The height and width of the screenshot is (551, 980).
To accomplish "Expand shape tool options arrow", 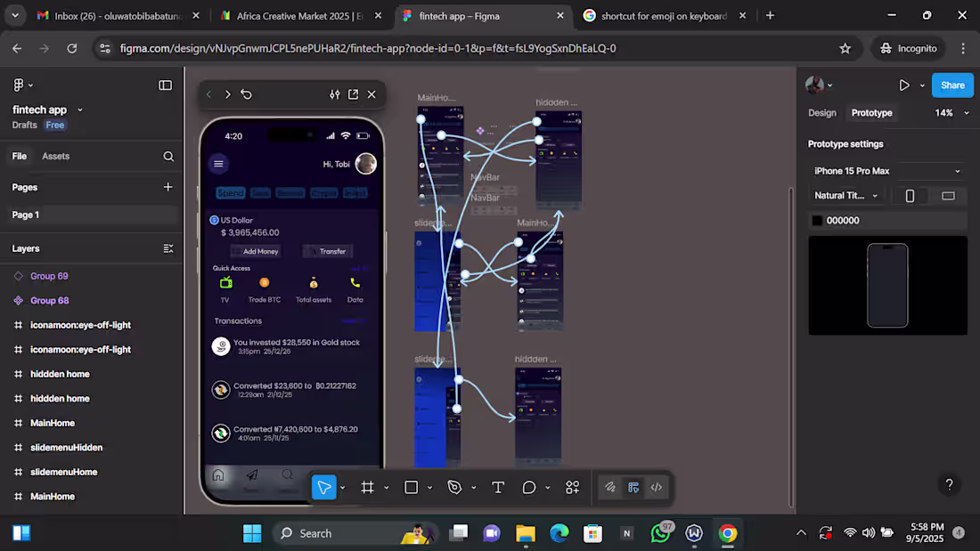I will click(x=430, y=488).
